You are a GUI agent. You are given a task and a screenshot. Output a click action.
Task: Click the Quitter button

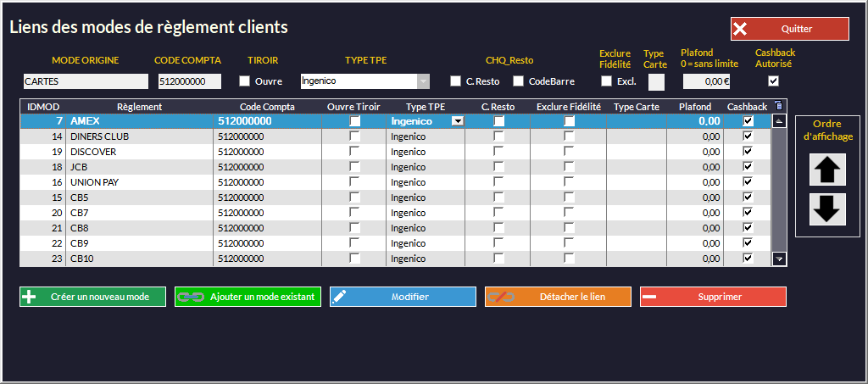pyautogui.click(x=789, y=29)
